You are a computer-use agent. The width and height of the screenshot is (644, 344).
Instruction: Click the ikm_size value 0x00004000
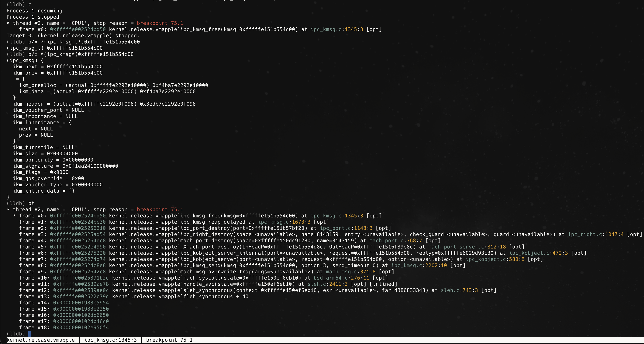tap(62, 154)
